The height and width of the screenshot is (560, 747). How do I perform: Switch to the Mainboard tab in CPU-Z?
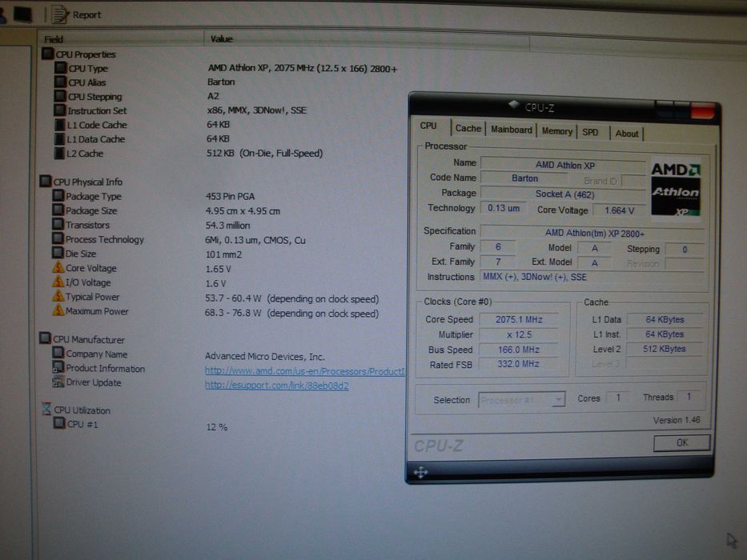click(511, 130)
